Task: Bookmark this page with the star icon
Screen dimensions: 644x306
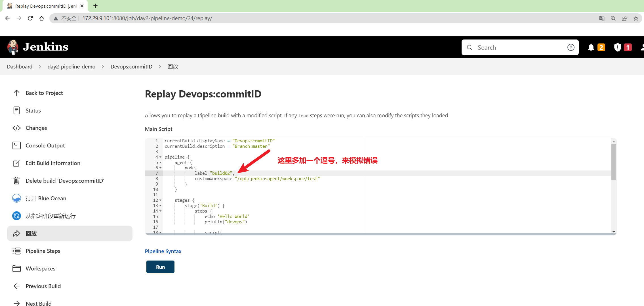Action: (636, 18)
